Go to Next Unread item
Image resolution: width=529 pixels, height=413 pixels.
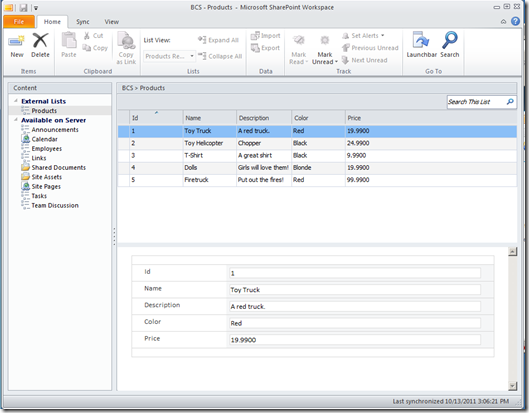tap(364, 60)
